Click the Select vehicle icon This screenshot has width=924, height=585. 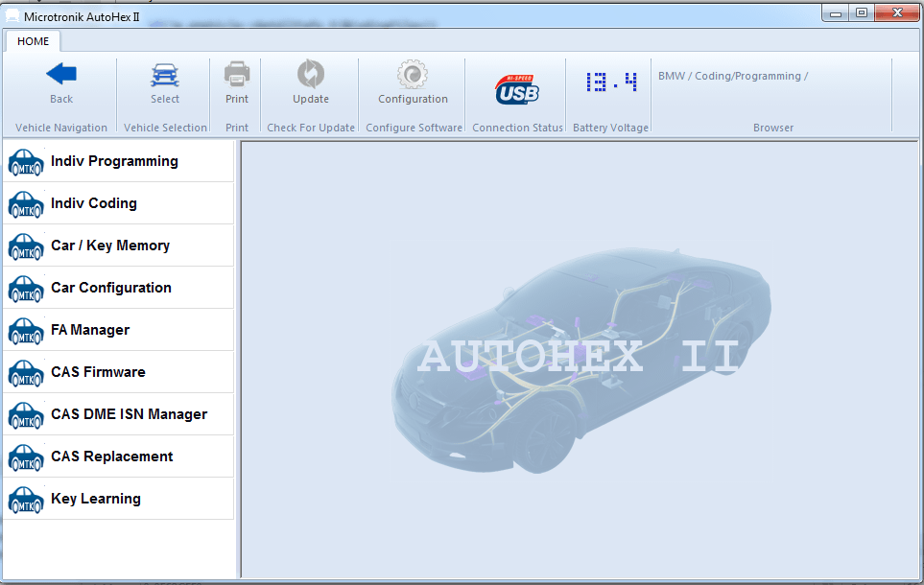point(165,75)
